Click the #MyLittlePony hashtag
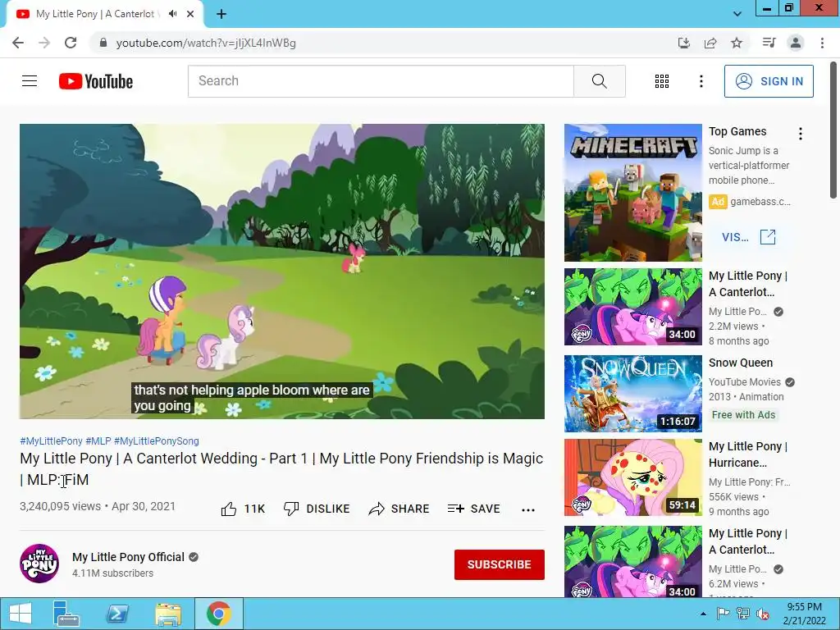This screenshot has height=630, width=840. tap(52, 441)
